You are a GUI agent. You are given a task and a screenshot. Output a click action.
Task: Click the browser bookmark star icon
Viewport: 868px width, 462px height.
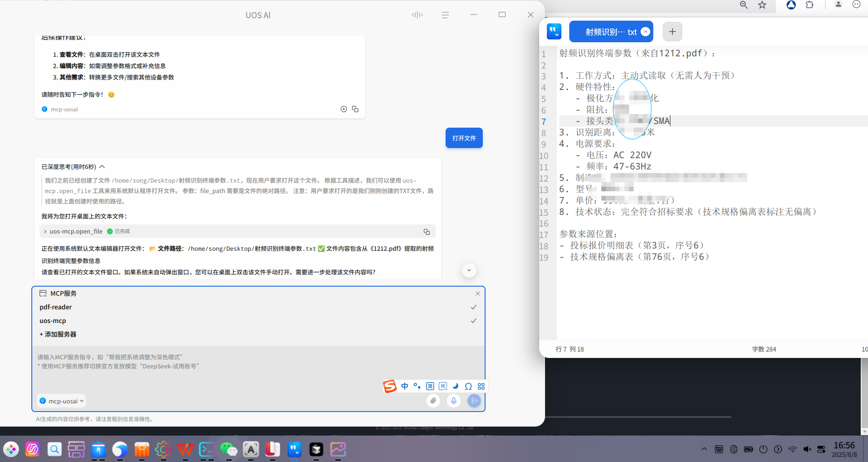[x=762, y=5]
